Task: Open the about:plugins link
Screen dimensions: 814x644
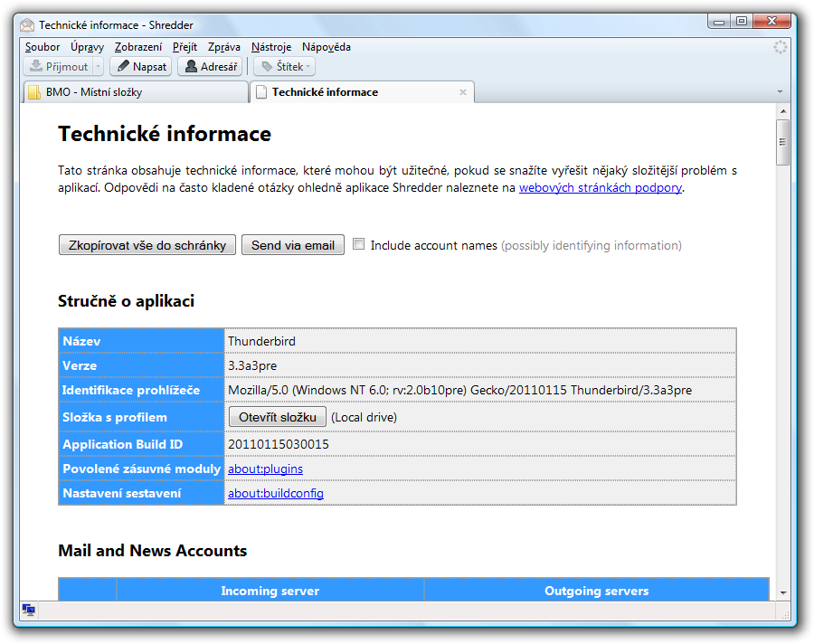Action: pyautogui.click(x=265, y=469)
